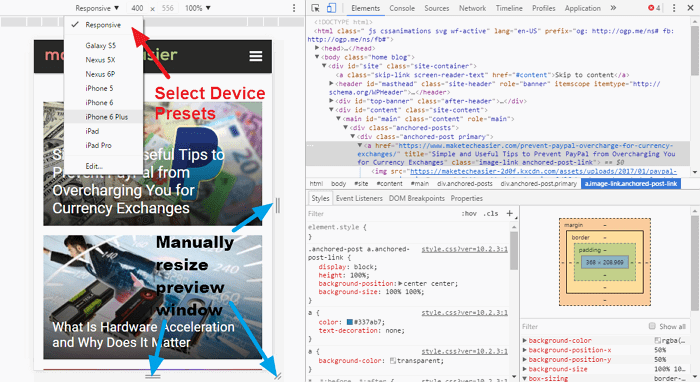Open the site hamburger menu icon
The height and width of the screenshot is (382, 700).
pyautogui.click(x=256, y=56)
